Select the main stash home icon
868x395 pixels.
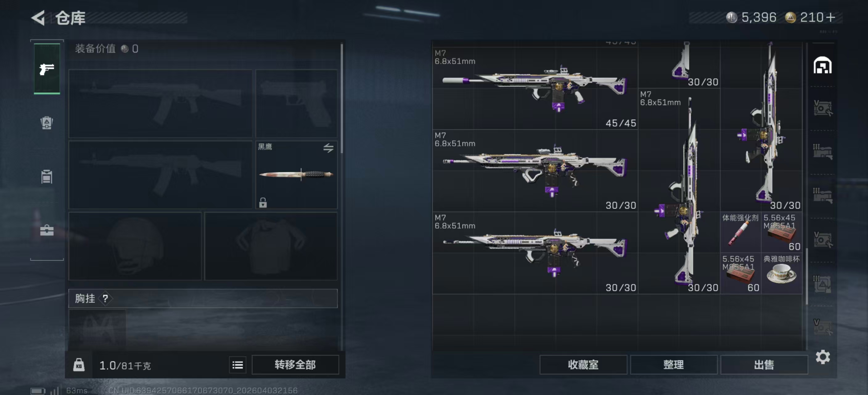tap(822, 65)
